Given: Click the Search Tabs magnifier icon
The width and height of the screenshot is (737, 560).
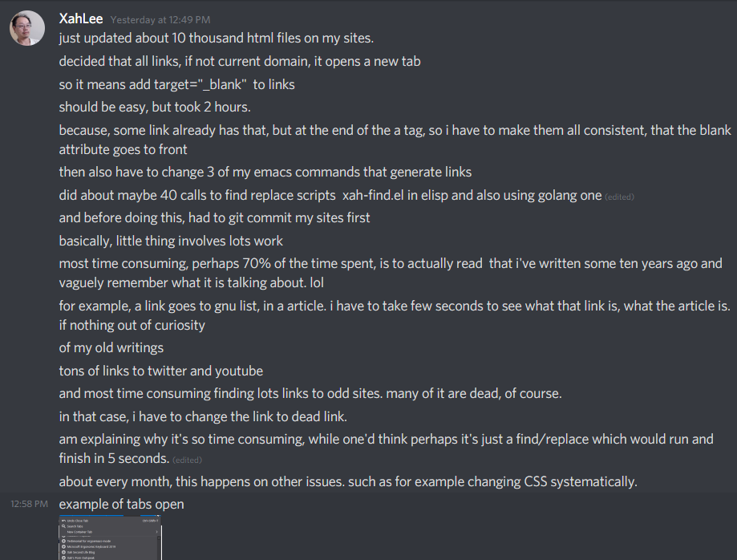Looking at the screenshot, I should click(63, 526).
